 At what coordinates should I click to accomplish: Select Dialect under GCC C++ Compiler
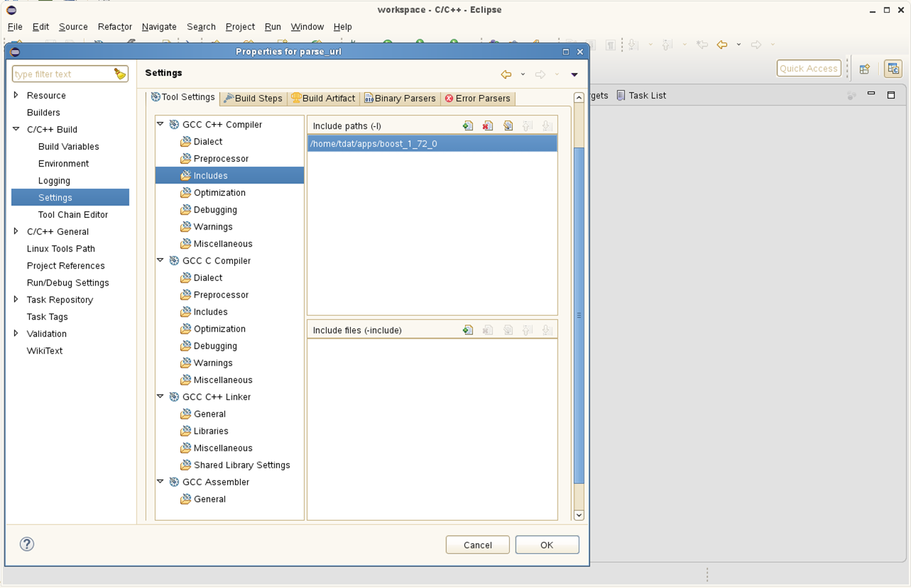[208, 141]
